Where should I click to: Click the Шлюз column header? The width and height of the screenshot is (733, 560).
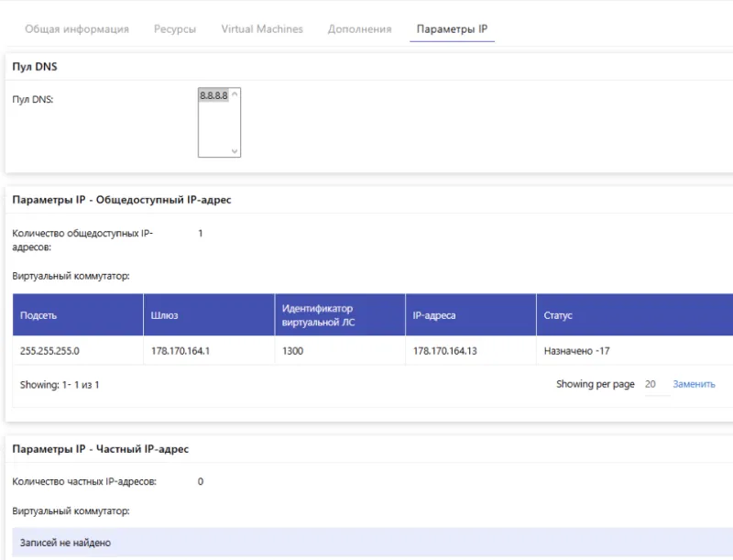(x=165, y=315)
